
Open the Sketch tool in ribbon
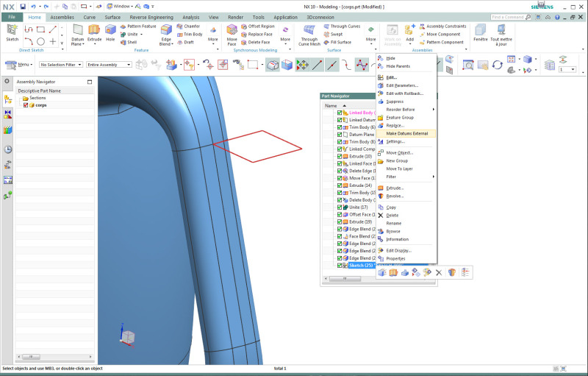12,32
